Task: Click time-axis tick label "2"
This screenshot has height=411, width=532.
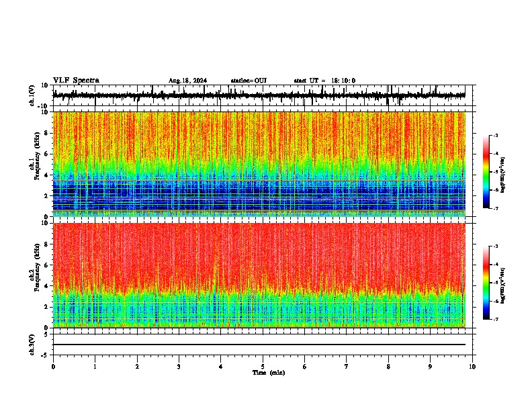Action: (x=137, y=367)
